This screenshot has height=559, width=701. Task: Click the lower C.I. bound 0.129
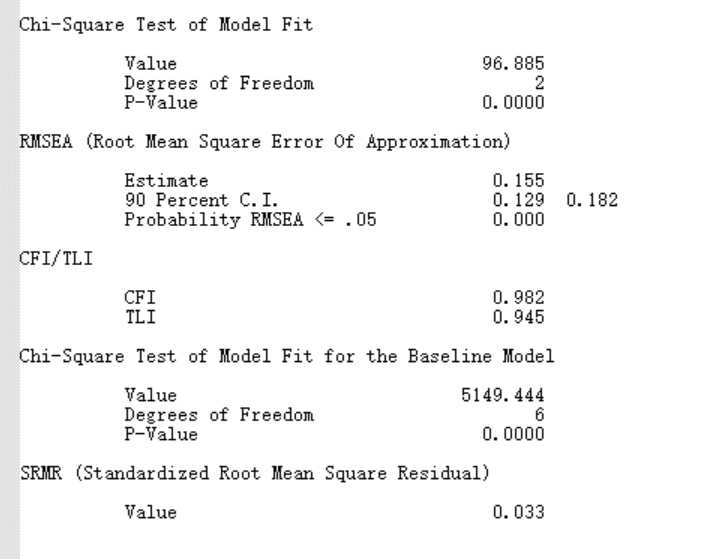[x=519, y=200]
